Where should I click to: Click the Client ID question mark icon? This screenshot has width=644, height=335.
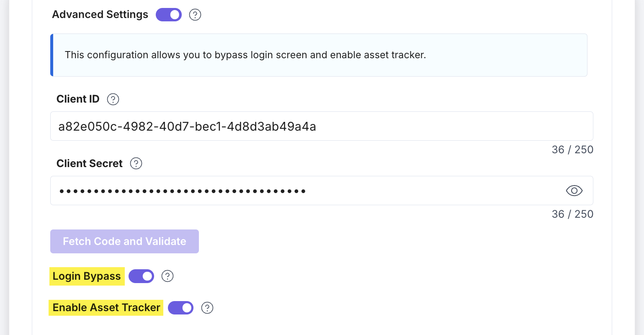coord(113,99)
